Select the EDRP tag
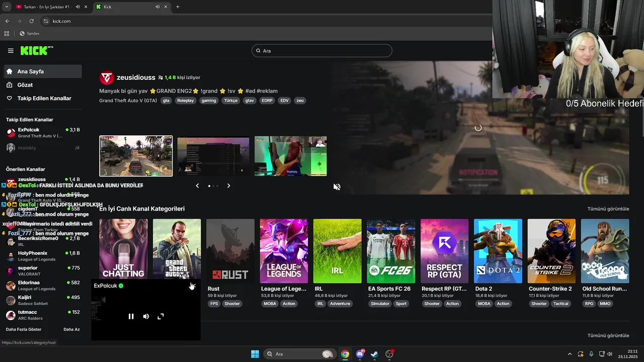This screenshot has height=362, width=644. coord(267,101)
